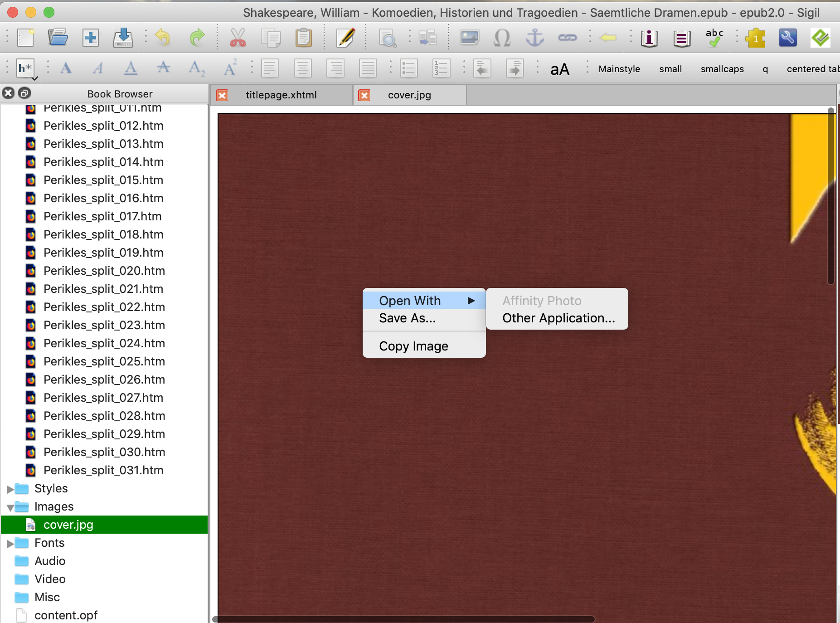Viewport: 840px width, 623px height.
Task: Open Find and Replace magnifier icon
Action: coord(388,38)
